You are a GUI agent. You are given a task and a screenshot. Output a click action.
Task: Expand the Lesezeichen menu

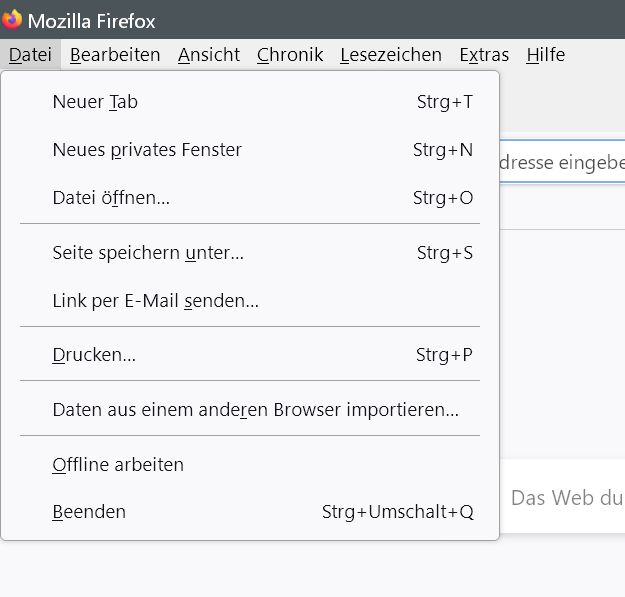pyautogui.click(x=391, y=55)
